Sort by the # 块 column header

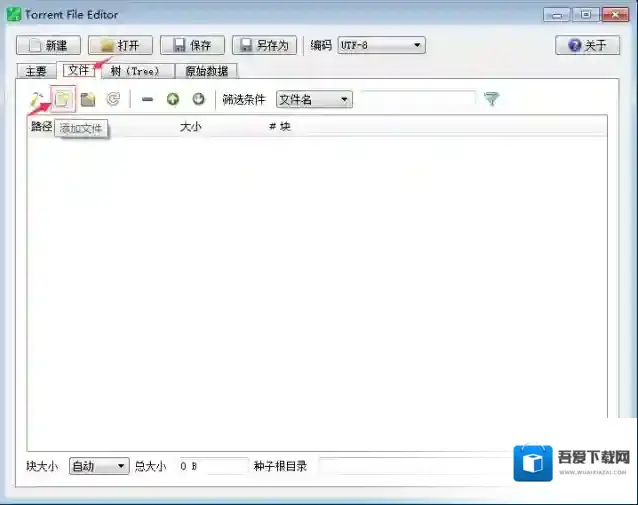pos(280,127)
